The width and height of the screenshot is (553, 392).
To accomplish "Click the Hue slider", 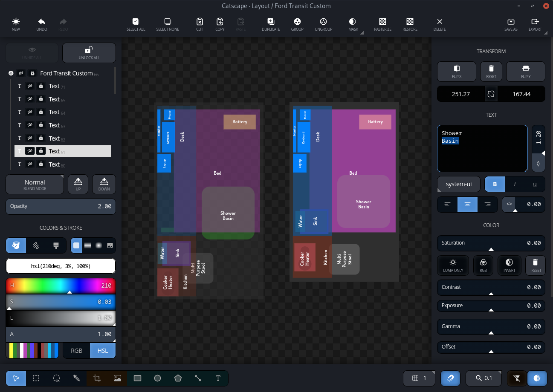I will coord(61,285).
